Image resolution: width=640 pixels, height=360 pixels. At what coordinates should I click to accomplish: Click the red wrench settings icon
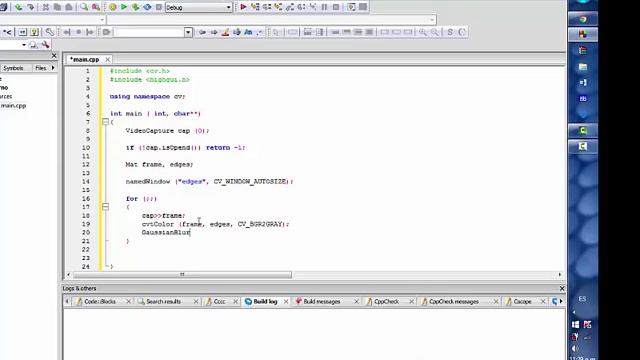pyautogui.click(x=45, y=45)
